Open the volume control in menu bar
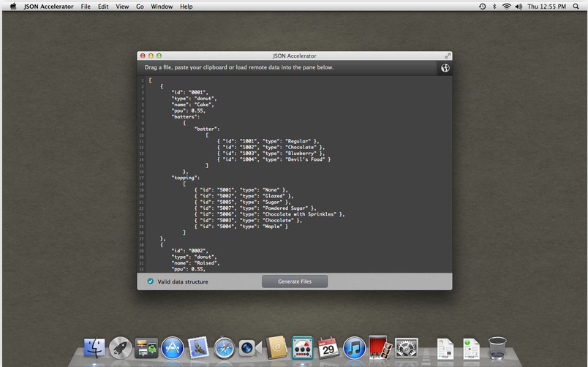588x367 pixels. tap(519, 7)
